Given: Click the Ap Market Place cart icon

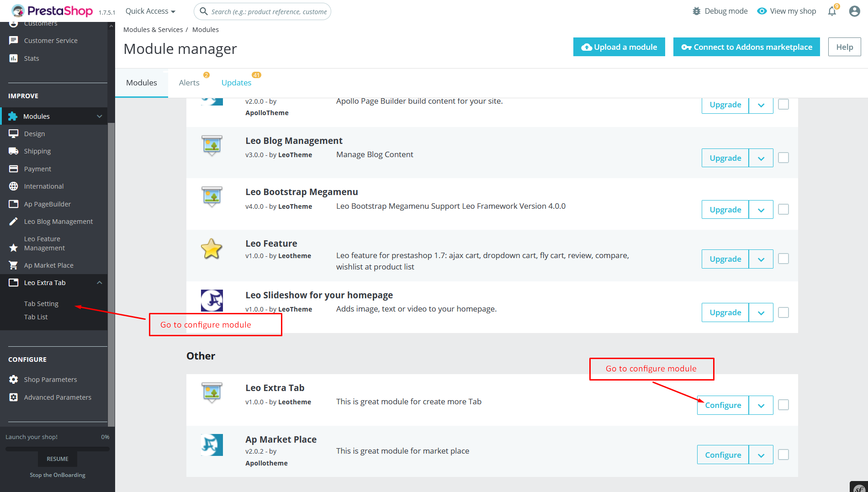Looking at the screenshot, I should (x=14, y=265).
